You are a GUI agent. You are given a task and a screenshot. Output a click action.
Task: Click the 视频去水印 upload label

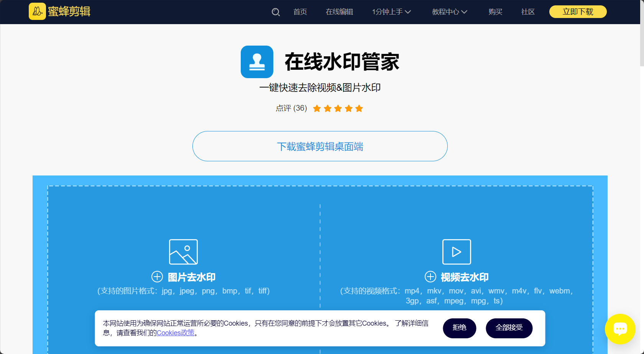(465, 277)
